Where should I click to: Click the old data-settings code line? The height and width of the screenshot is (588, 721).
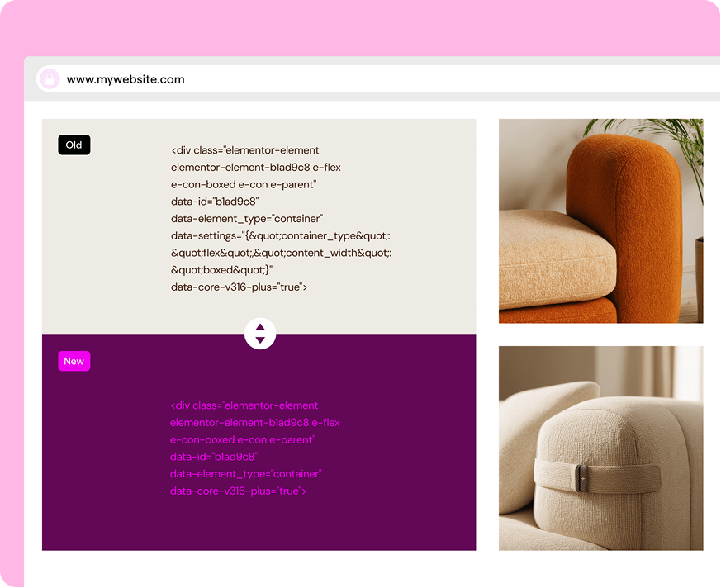[x=281, y=236]
